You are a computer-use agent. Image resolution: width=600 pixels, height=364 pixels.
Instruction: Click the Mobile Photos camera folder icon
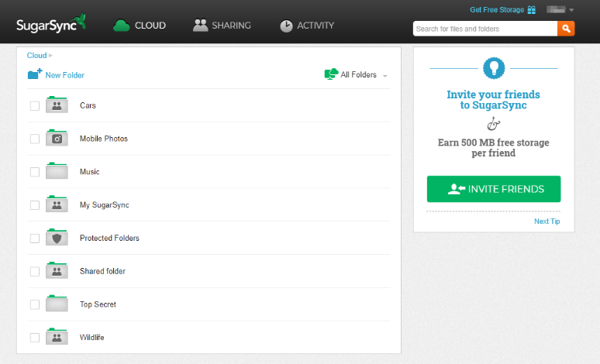[57, 138]
